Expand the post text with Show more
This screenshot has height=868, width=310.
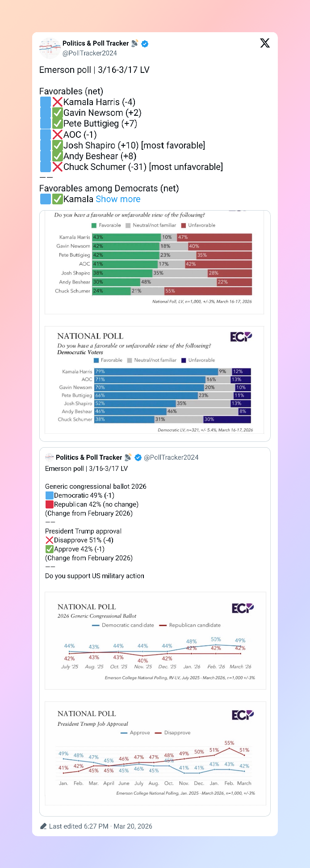[x=118, y=199]
